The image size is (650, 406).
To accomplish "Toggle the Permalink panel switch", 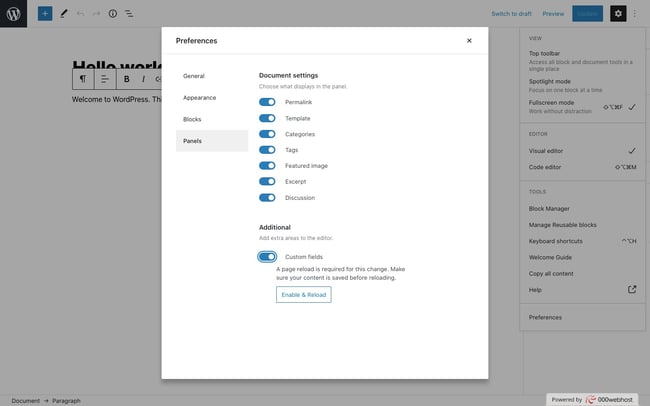I will click(267, 102).
